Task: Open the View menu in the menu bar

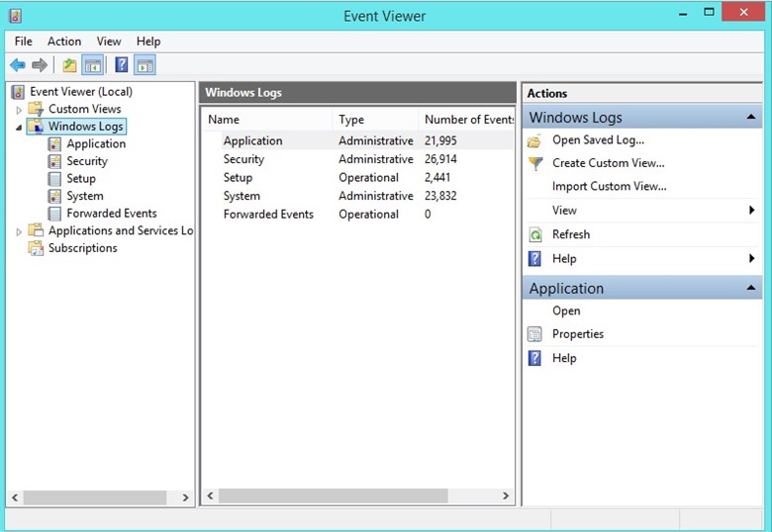Action: 109,42
